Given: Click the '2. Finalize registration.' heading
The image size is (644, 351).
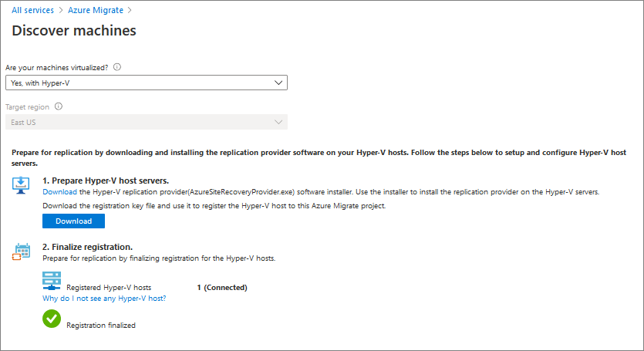Looking at the screenshot, I should point(87,247).
